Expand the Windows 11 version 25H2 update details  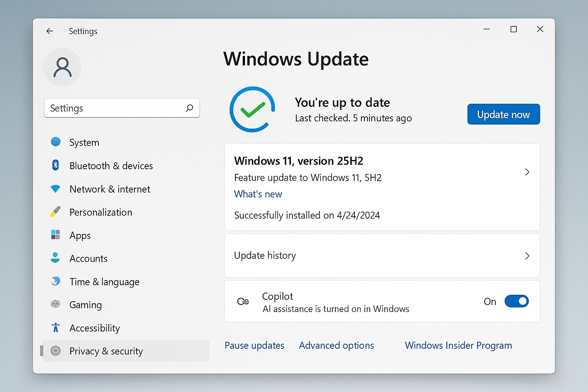527,172
